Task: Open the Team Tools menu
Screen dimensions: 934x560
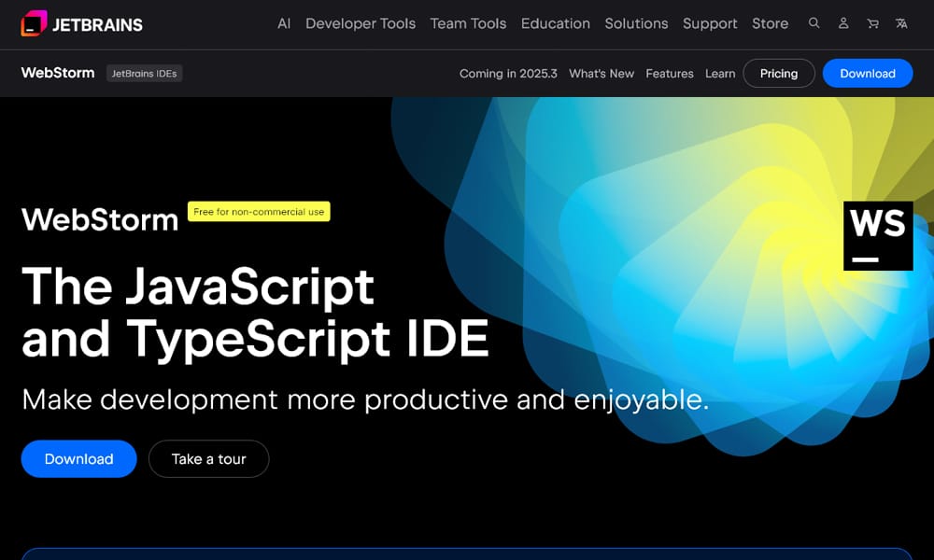Action: [468, 23]
